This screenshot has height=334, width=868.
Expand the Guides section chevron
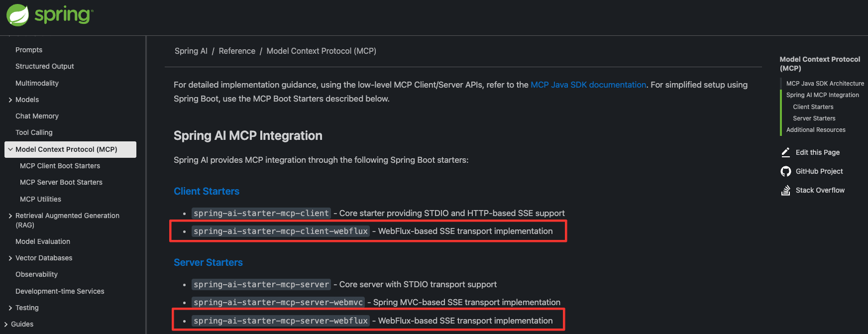[x=6, y=324]
